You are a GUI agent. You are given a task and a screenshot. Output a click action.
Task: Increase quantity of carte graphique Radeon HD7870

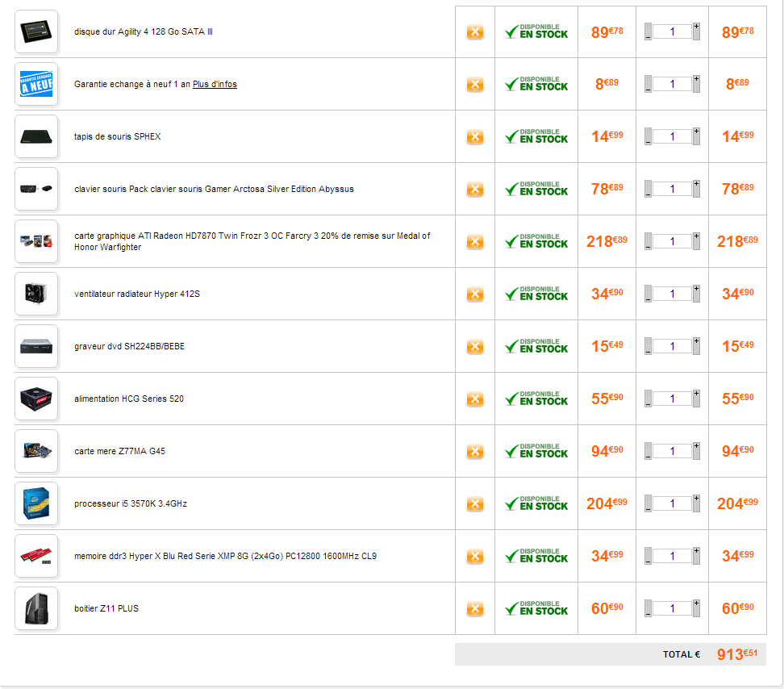696,241
